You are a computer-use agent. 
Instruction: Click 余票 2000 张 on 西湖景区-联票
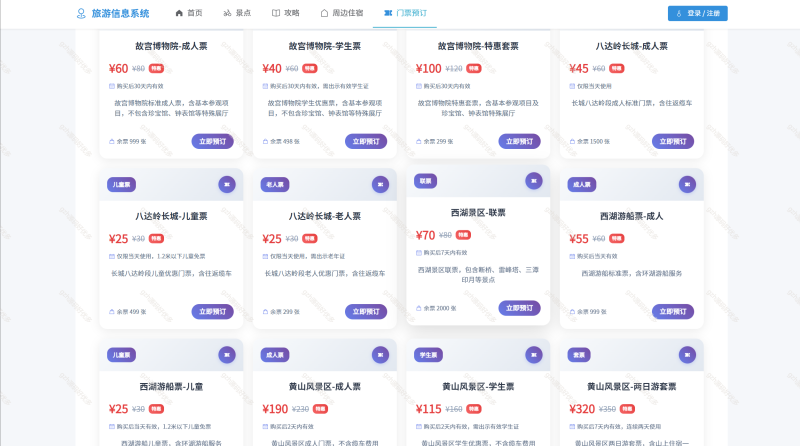pyautogui.click(x=440, y=308)
